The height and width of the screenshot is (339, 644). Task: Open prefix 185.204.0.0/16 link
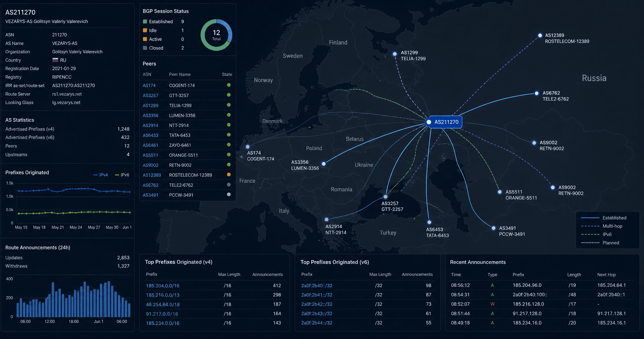[x=162, y=286]
